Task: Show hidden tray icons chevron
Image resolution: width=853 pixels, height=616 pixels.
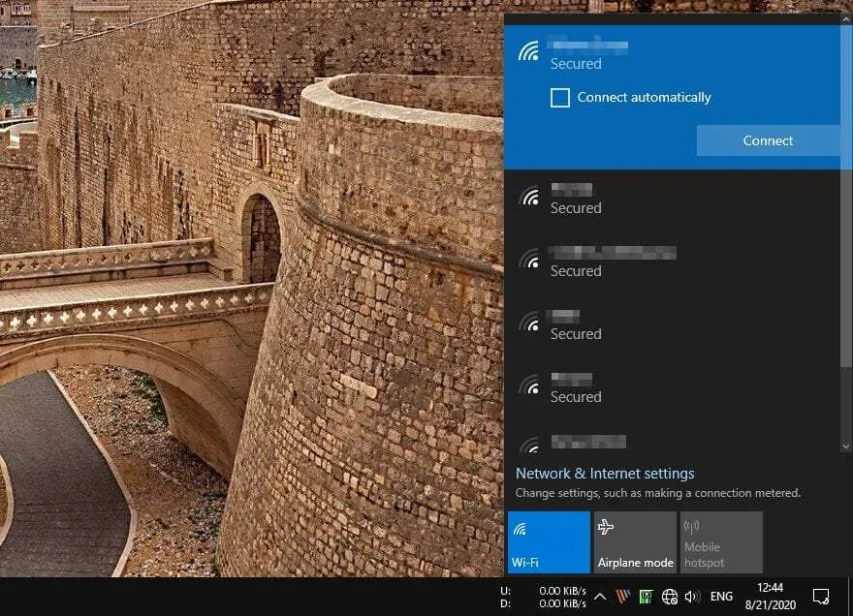Action: (600, 597)
